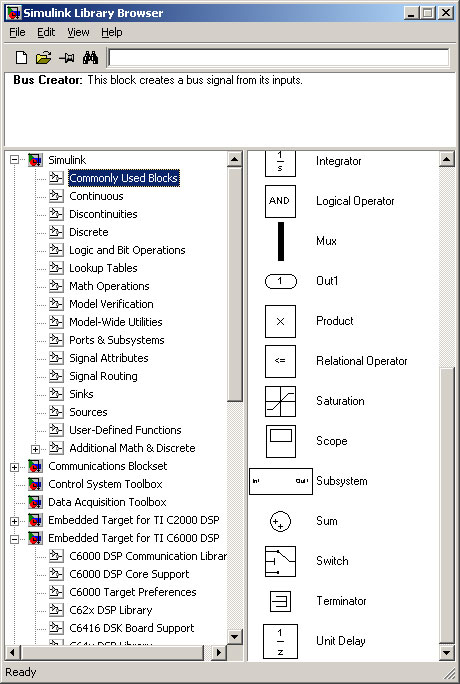Click the Embedded Target TI C6000 library icon

[x=35, y=538]
